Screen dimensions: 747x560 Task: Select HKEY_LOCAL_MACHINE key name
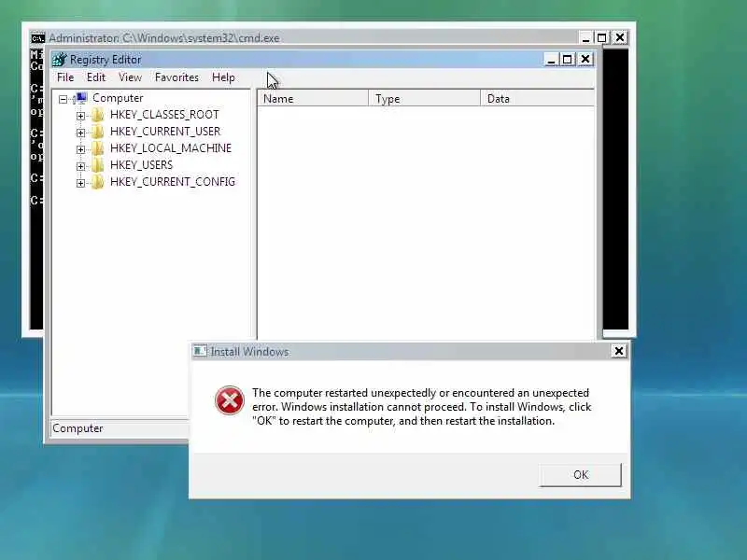click(x=171, y=148)
